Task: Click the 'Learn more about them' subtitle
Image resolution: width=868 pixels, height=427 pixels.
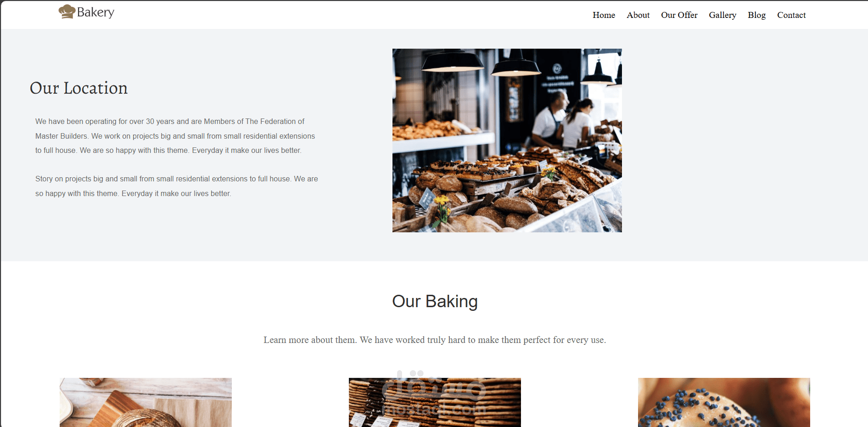Action: pyautogui.click(x=435, y=340)
